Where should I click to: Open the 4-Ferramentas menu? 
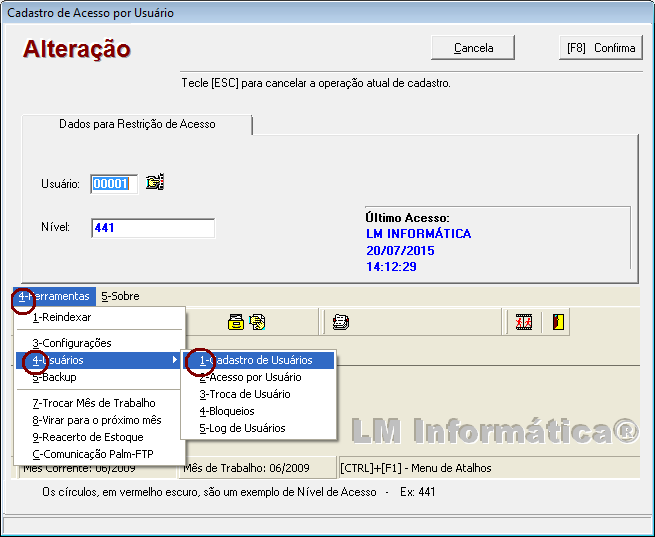(x=54, y=296)
